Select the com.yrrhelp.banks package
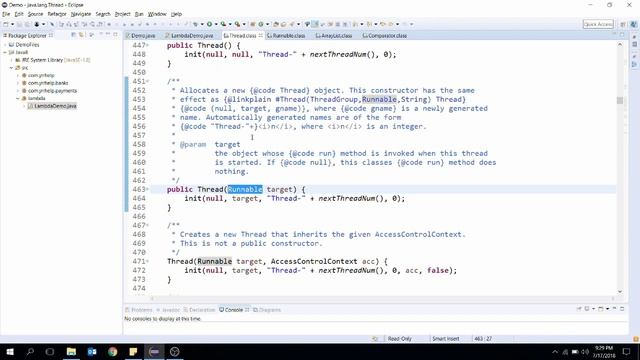640x360 pixels. pyautogui.click(x=48, y=83)
